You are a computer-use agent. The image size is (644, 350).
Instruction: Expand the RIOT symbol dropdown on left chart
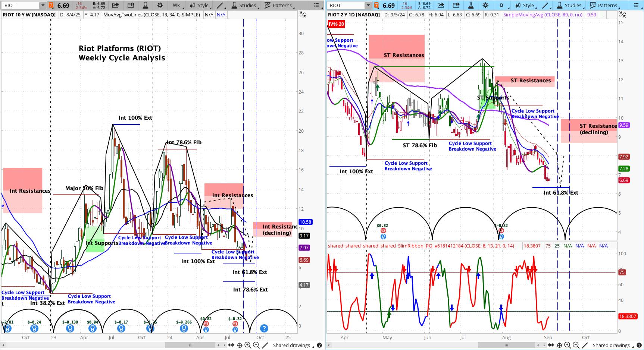click(43, 5)
